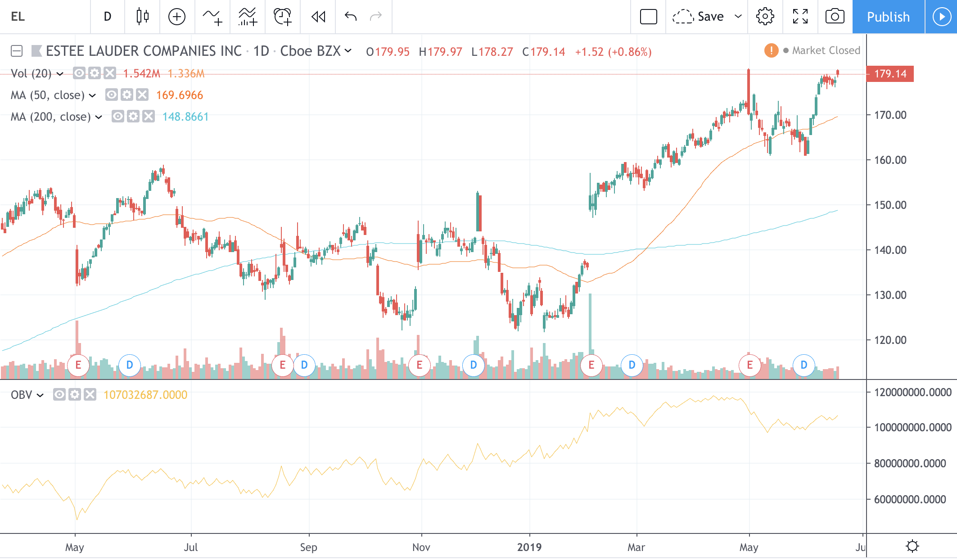Redo the last chart action
The width and height of the screenshot is (957, 560).
(x=375, y=17)
